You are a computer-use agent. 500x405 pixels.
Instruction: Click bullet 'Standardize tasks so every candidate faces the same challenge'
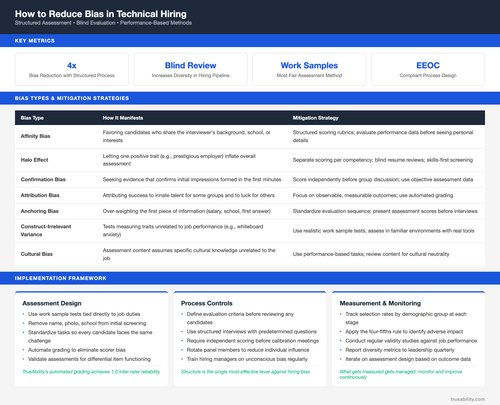(x=90, y=337)
